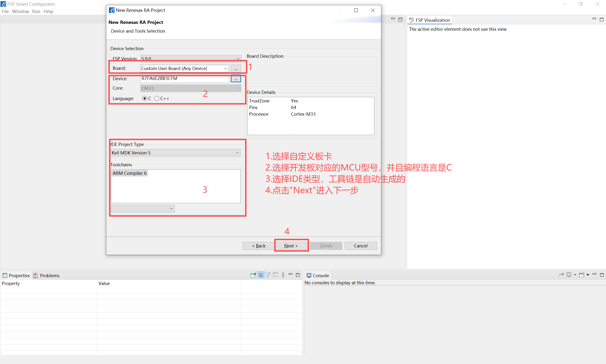Select the Console tab
Screen dimensions: 606x364
click(x=318, y=276)
